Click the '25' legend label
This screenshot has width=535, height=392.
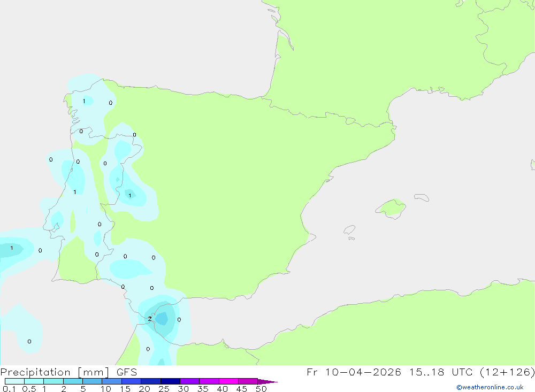(x=164, y=389)
